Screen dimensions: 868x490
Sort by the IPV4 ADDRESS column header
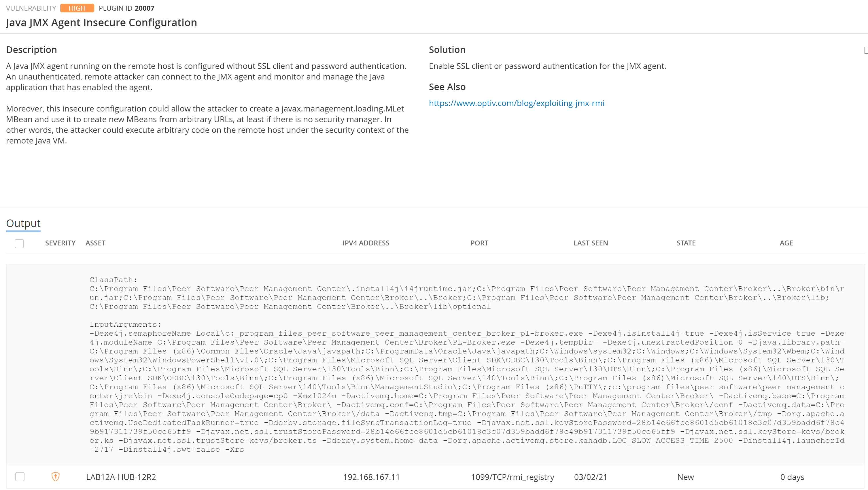coord(366,243)
